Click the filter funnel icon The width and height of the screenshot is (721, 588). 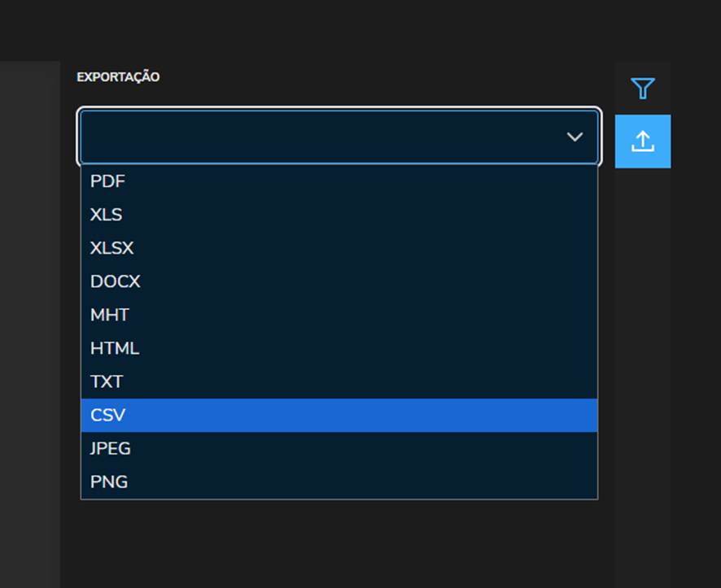pyautogui.click(x=643, y=88)
